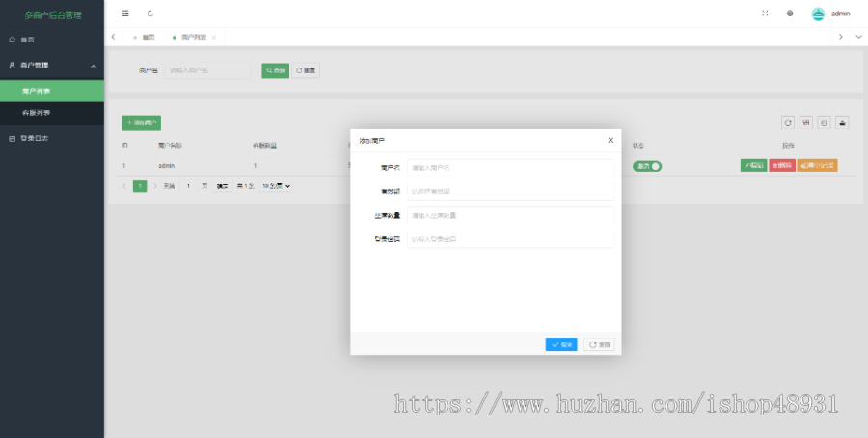The height and width of the screenshot is (438, 868).
Task: Click the 商户名 search input field
Action: [208, 70]
